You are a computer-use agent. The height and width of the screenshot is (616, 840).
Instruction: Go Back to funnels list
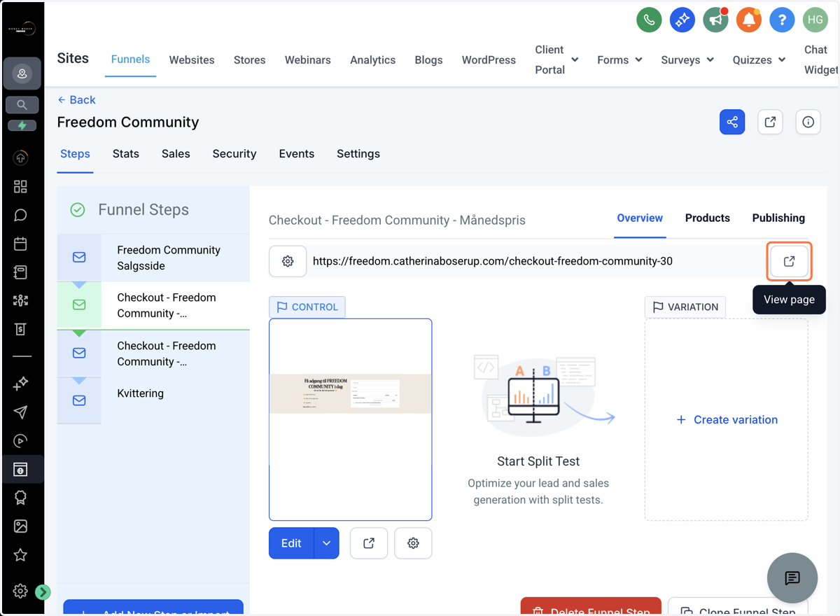pyautogui.click(x=76, y=100)
